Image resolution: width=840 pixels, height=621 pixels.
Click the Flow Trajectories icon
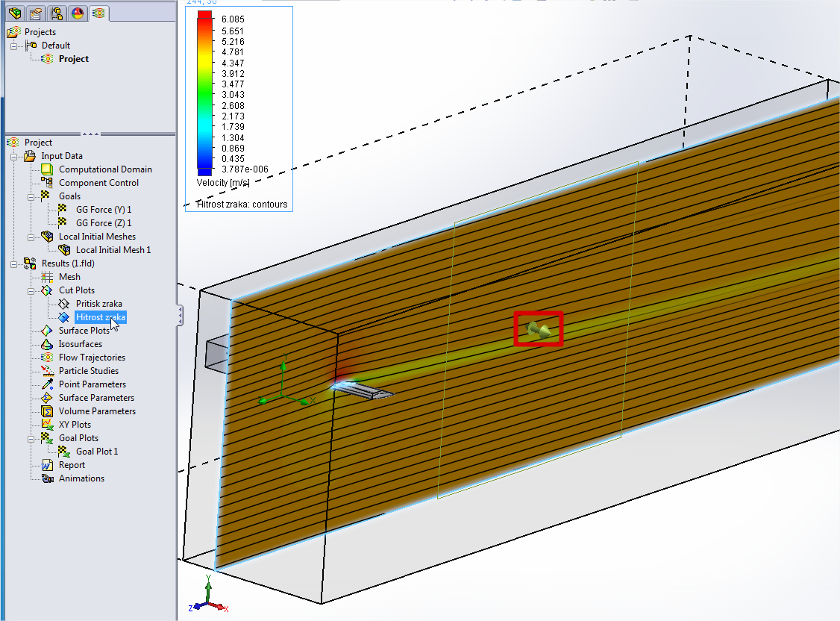[x=47, y=358]
